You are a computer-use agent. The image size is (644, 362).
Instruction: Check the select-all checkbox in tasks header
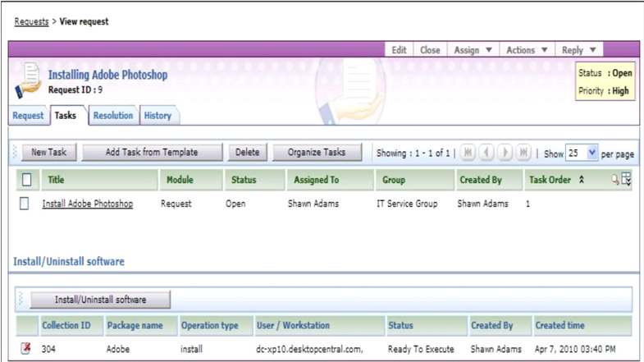coord(26,180)
